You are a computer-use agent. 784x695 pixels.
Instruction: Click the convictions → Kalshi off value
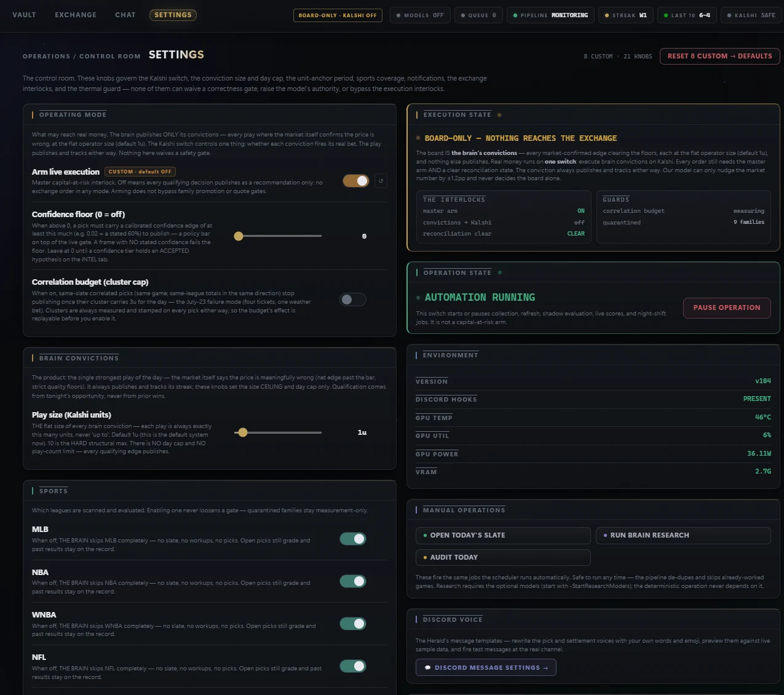[x=579, y=223]
